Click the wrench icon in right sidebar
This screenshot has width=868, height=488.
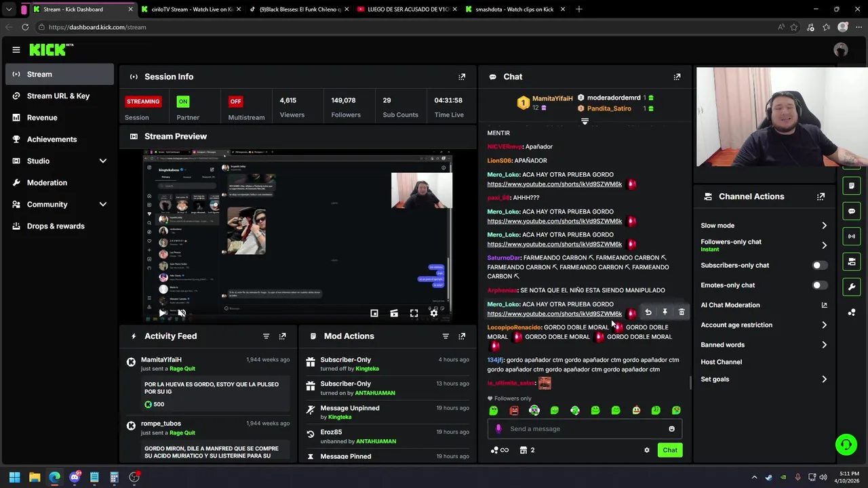(x=852, y=287)
